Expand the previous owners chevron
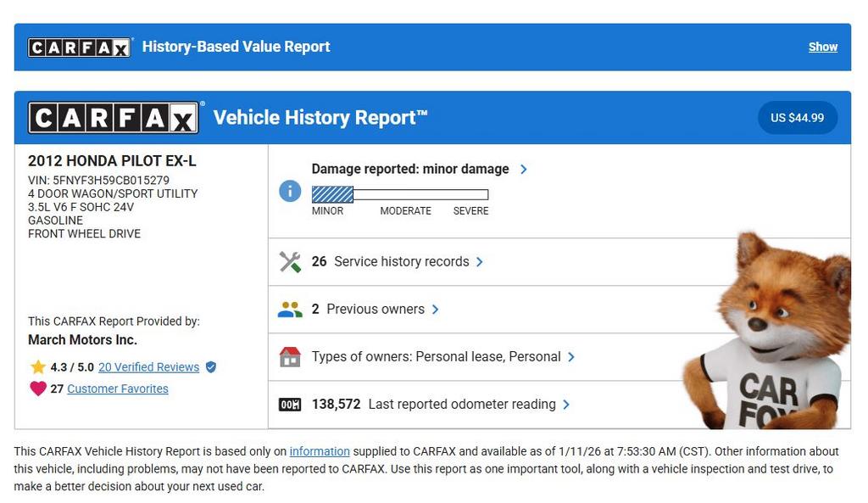868x503 pixels. [436, 310]
